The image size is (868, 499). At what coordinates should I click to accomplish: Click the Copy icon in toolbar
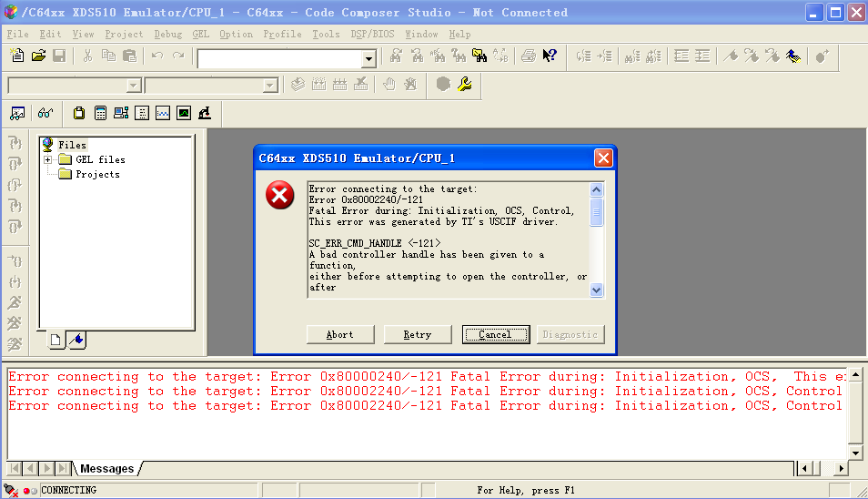pyautogui.click(x=108, y=56)
